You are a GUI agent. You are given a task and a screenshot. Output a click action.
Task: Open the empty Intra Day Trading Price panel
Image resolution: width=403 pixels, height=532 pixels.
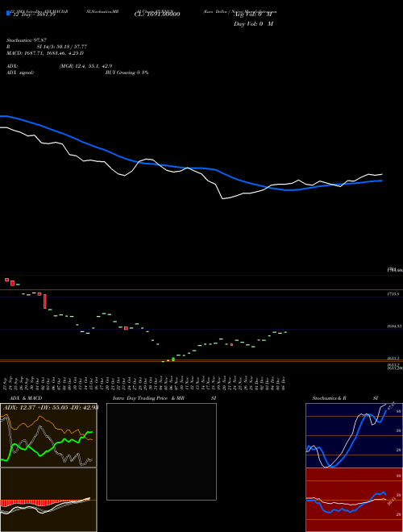coord(161,451)
